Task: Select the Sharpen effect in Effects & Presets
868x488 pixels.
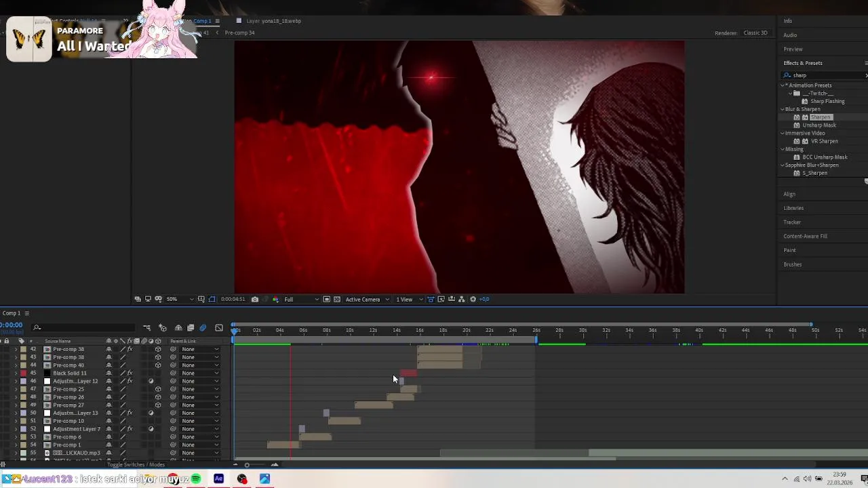Action: tap(820, 117)
